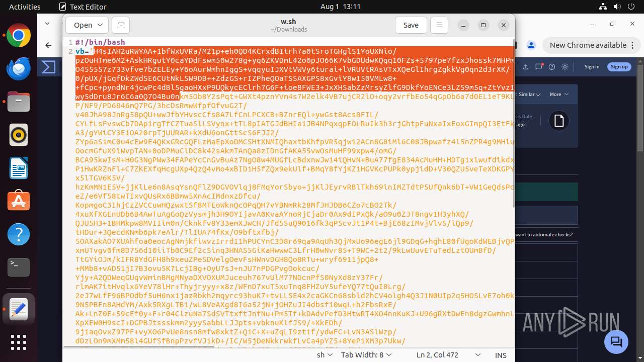Viewport: 644px width, 362px height.
Task: Expand the Similar dropdown in ANY.RUN page
Action: pyautogui.click(x=529, y=94)
